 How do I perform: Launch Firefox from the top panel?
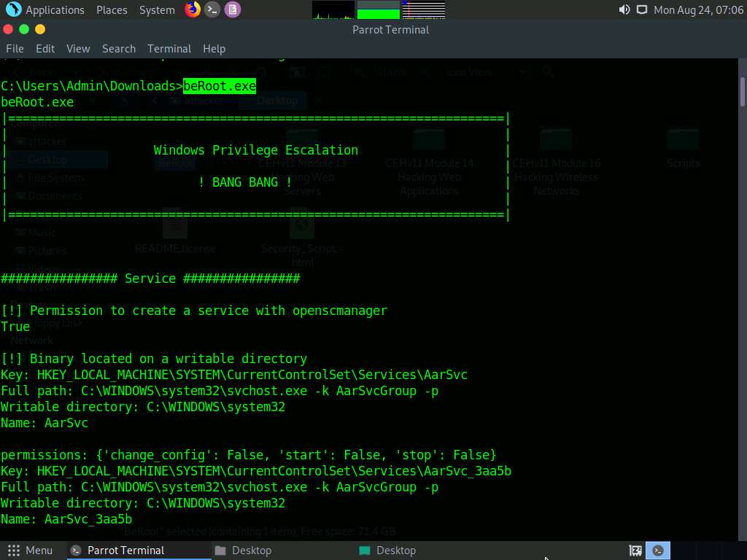pyautogui.click(x=193, y=9)
